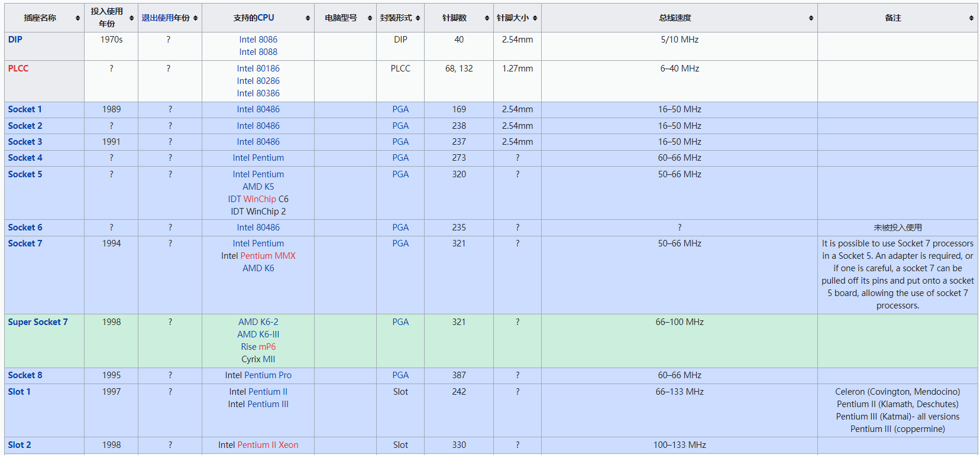This screenshot has width=980, height=455.
Task: Sort table by 退出使用年份 column arrows
Action: click(x=195, y=18)
